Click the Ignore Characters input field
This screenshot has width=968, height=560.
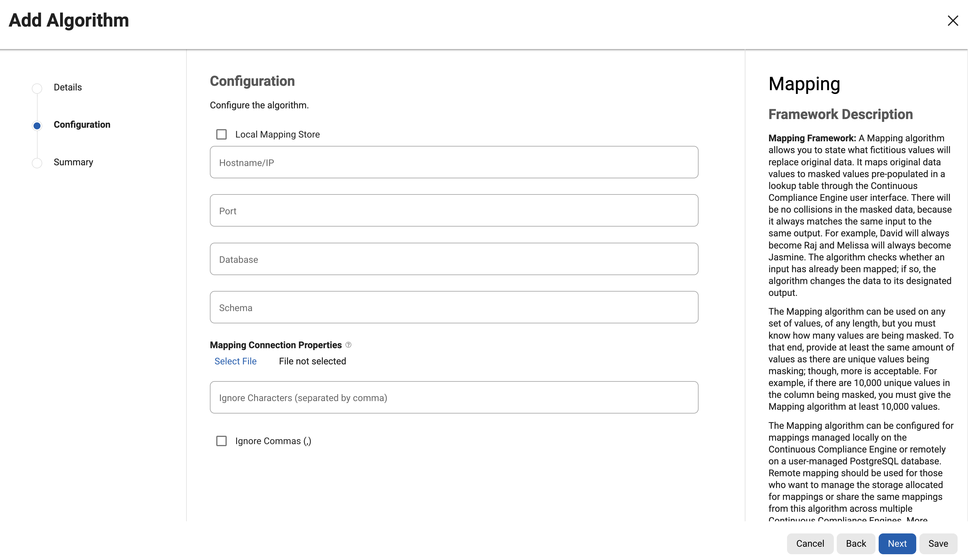[x=454, y=398]
